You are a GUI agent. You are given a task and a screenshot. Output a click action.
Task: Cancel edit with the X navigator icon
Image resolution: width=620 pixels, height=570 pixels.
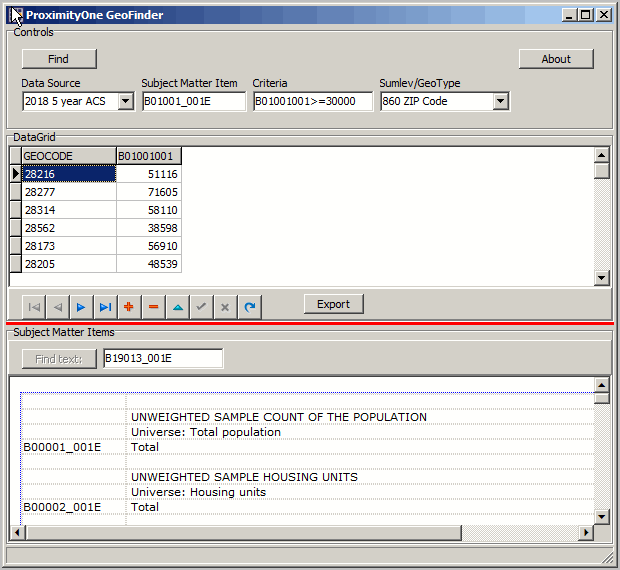[x=225, y=307]
